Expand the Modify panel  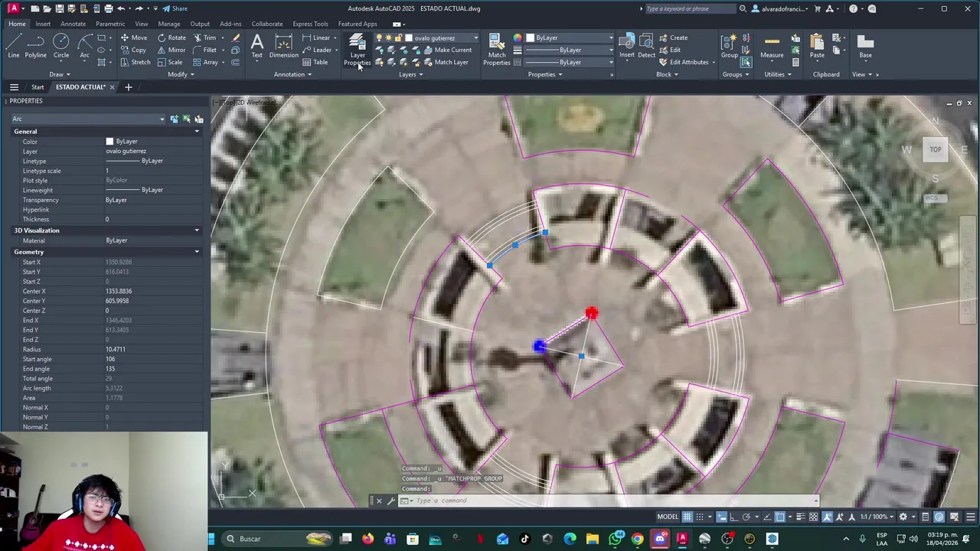coord(181,74)
